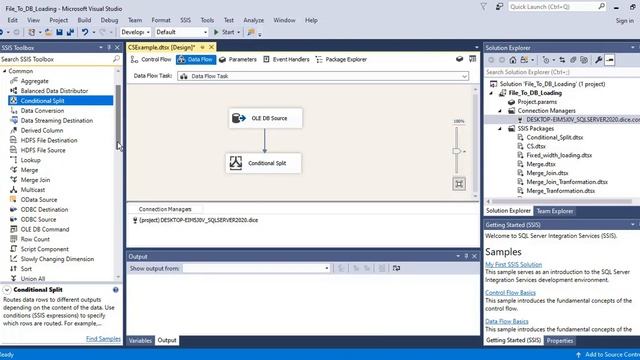This screenshot has width=640, height=360.
Task: Switch to the Parameters tab
Action: pos(238,60)
